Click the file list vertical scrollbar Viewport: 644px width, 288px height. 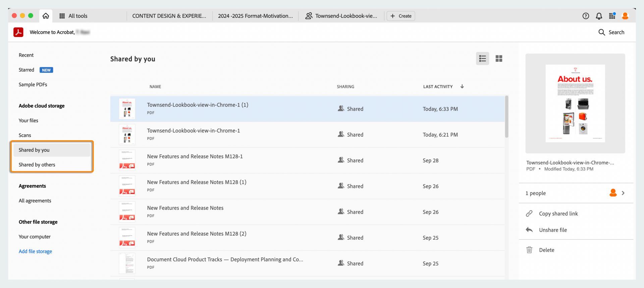[506, 117]
